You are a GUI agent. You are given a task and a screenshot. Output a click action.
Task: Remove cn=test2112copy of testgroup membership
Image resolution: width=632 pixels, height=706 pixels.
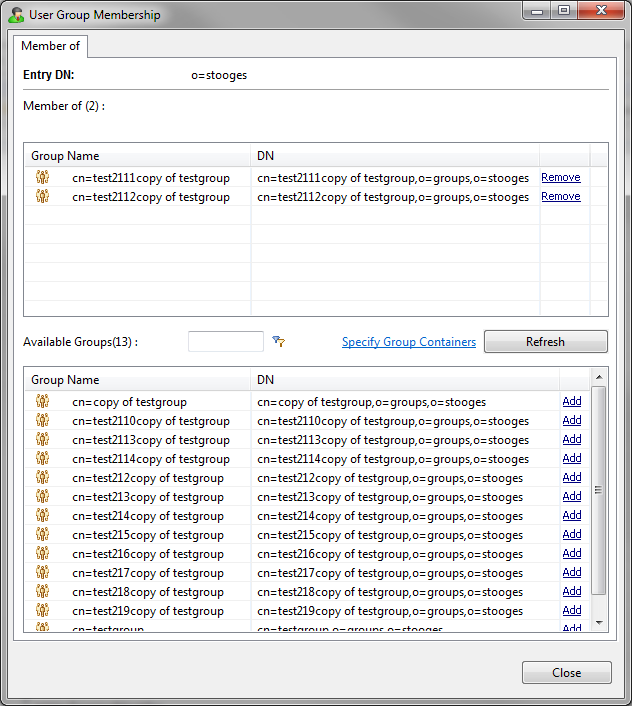click(560, 197)
